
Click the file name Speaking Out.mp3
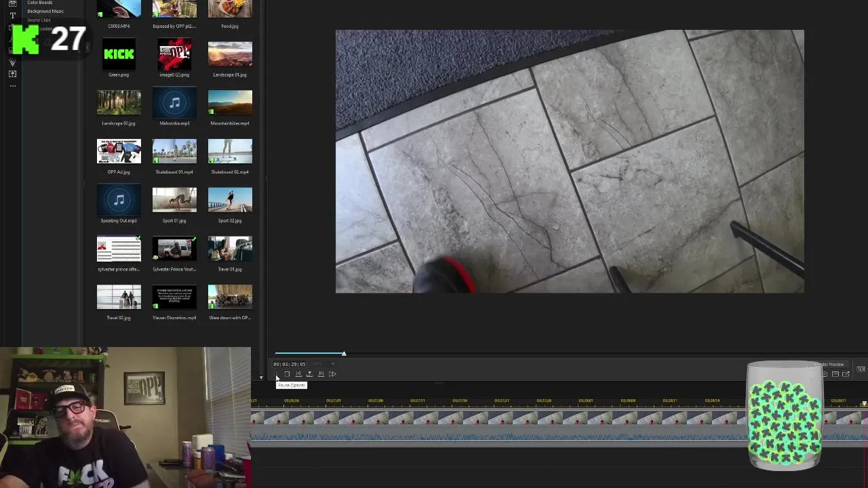(x=119, y=221)
